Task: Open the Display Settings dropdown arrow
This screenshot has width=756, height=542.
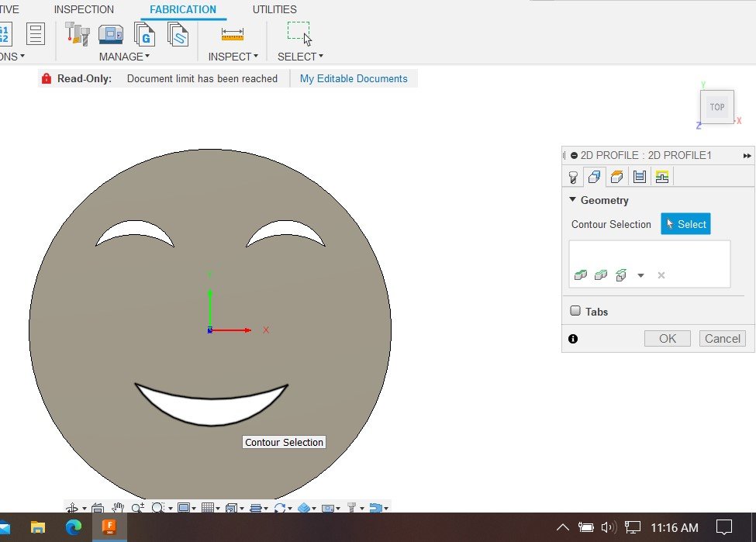Action: [x=194, y=508]
